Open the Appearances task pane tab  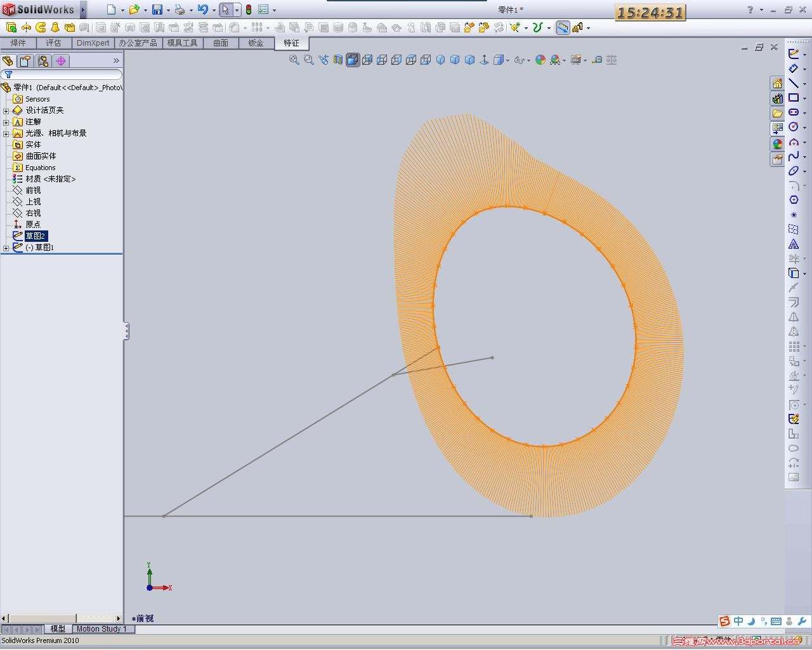pos(777,144)
